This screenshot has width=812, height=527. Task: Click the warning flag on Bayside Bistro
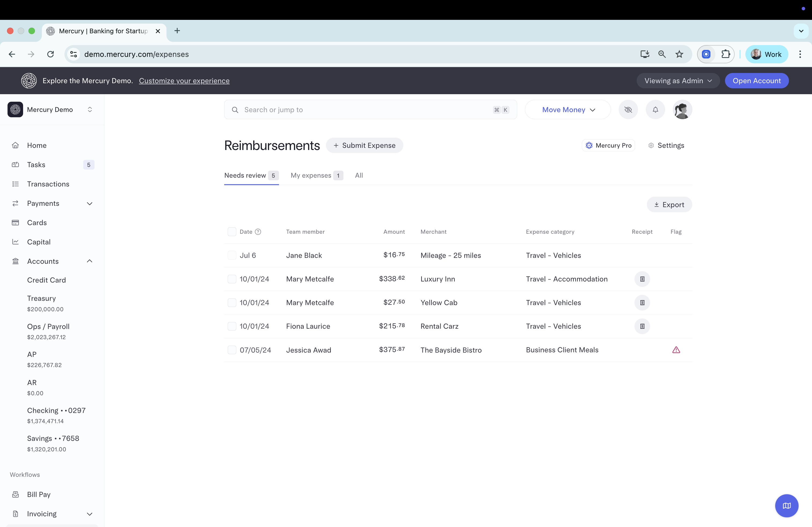point(676,350)
